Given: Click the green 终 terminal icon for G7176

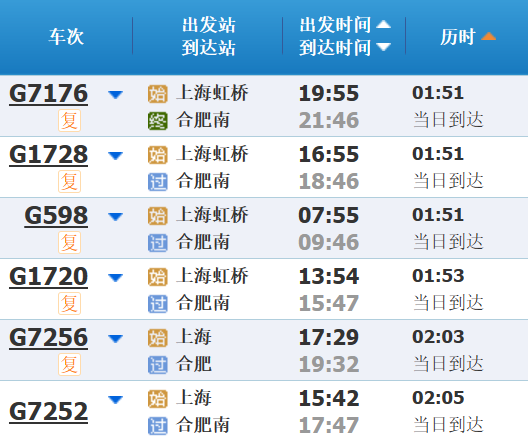Looking at the screenshot, I should [158, 121].
